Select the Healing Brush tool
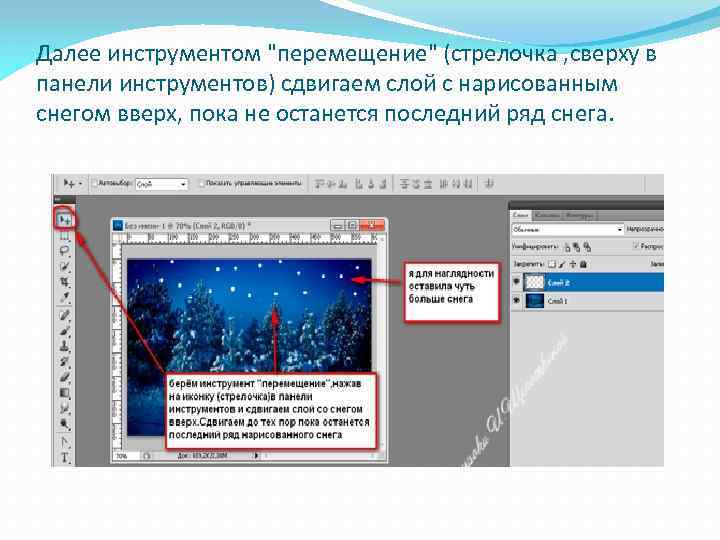The height and width of the screenshot is (540, 720). 65,315
